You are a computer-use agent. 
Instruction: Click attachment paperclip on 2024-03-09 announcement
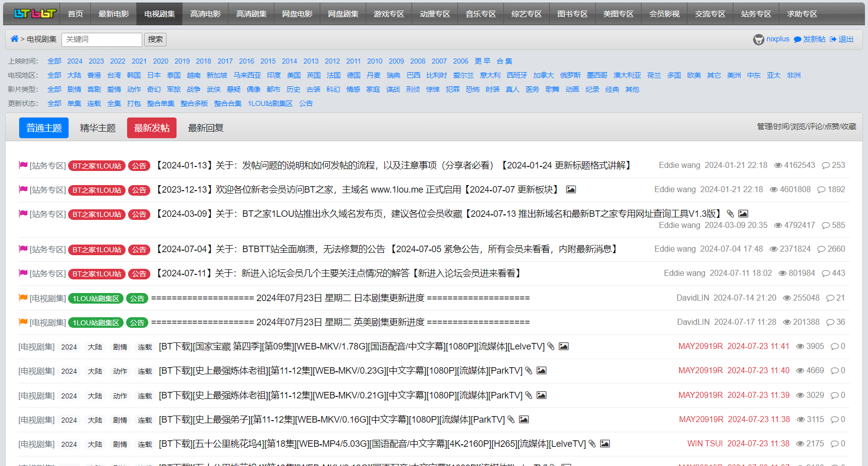[x=730, y=214]
